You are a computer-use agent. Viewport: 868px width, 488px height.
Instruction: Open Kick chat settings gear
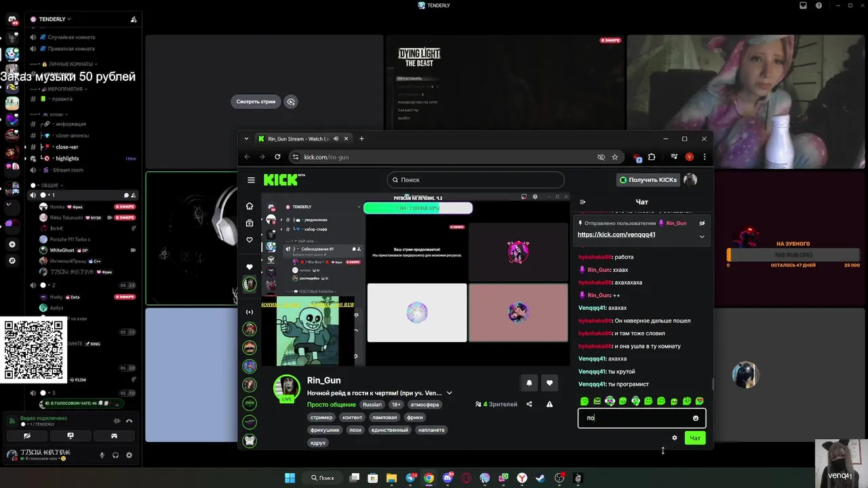[x=674, y=438]
